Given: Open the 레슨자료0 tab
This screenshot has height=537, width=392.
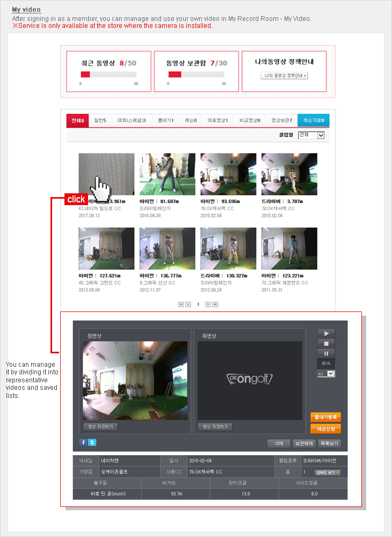Looking at the screenshot, I should (313, 121).
